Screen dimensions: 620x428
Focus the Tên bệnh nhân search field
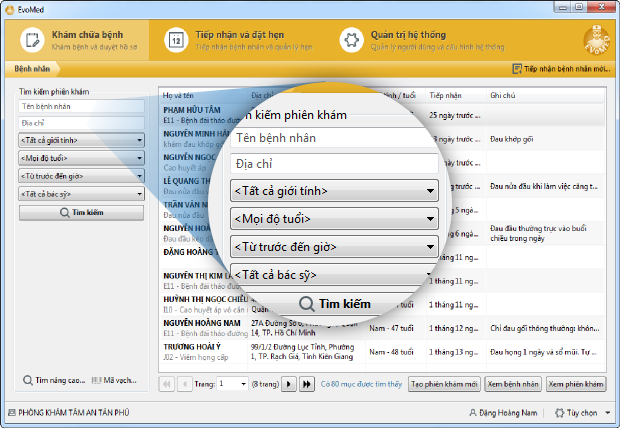[x=81, y=106]
